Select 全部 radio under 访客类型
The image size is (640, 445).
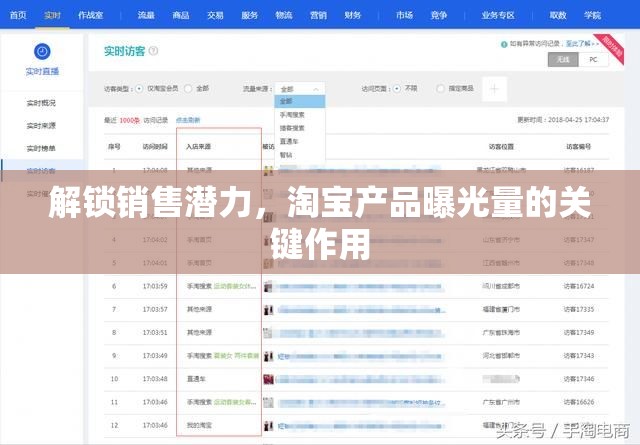point(188,89)
